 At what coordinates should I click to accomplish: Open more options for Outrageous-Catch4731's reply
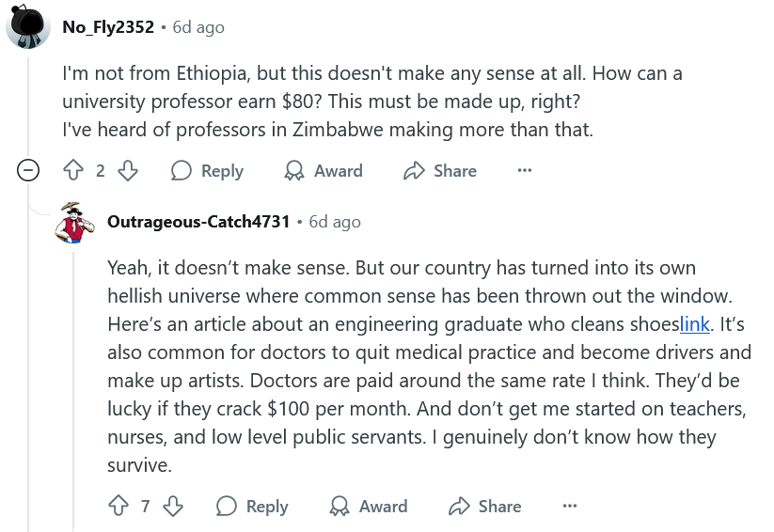570,506
